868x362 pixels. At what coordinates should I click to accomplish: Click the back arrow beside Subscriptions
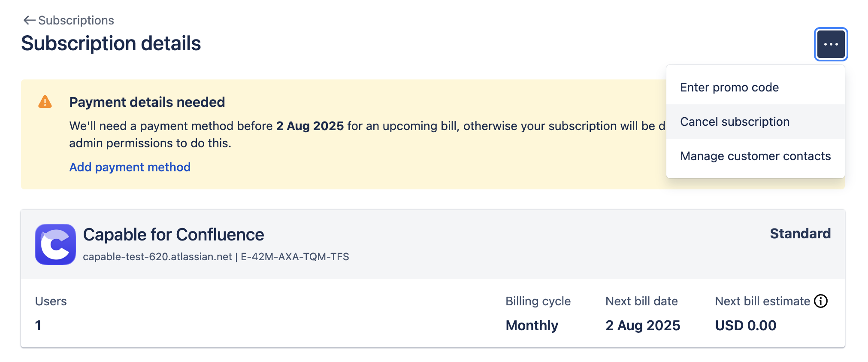29,20
